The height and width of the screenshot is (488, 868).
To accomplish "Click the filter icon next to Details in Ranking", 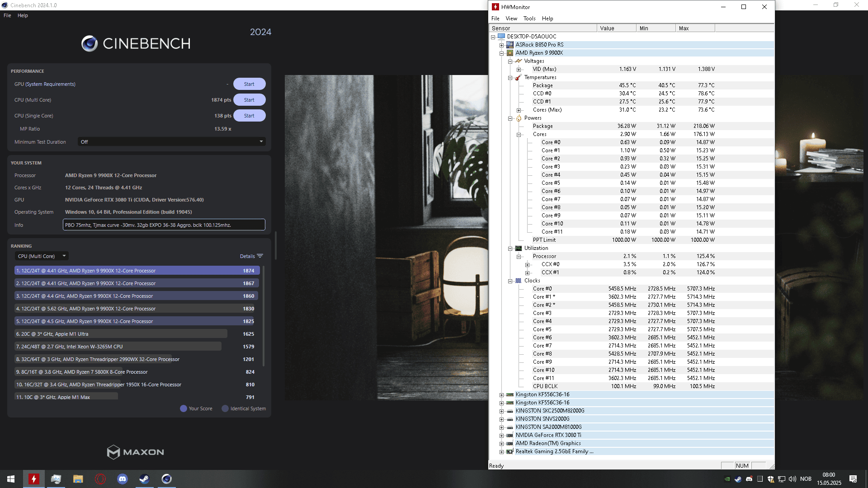I will 260,256.
